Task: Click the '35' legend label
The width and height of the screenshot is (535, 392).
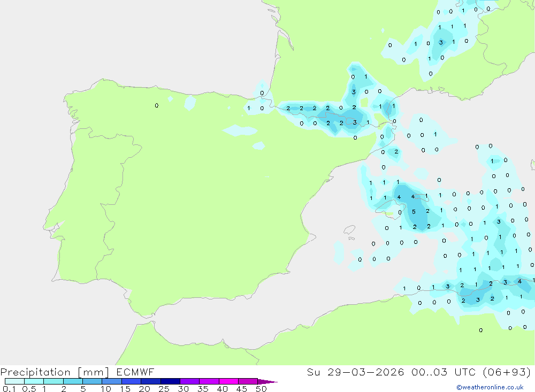Action: pos(203,389)
